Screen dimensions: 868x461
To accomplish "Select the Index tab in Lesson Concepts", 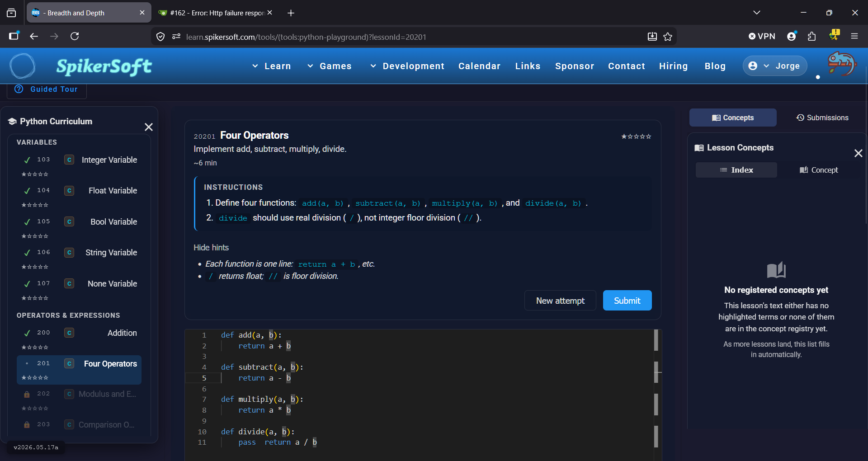I will coord(736,170).
